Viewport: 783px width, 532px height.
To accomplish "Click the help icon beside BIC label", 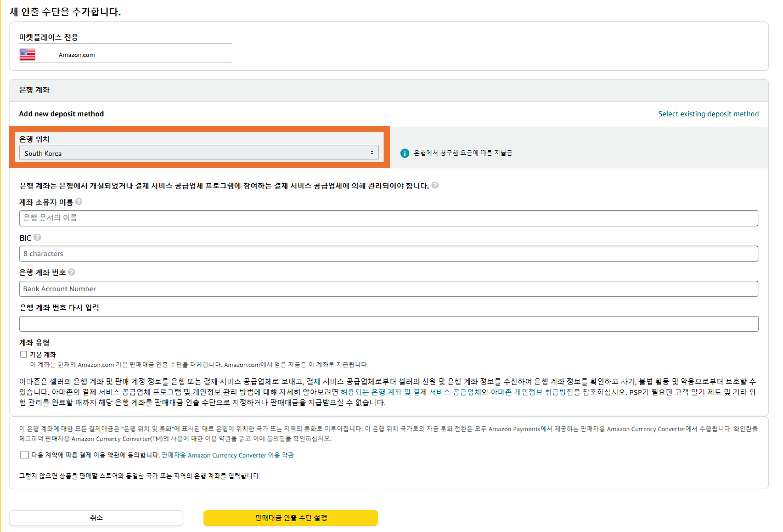I will coord(38,237).
